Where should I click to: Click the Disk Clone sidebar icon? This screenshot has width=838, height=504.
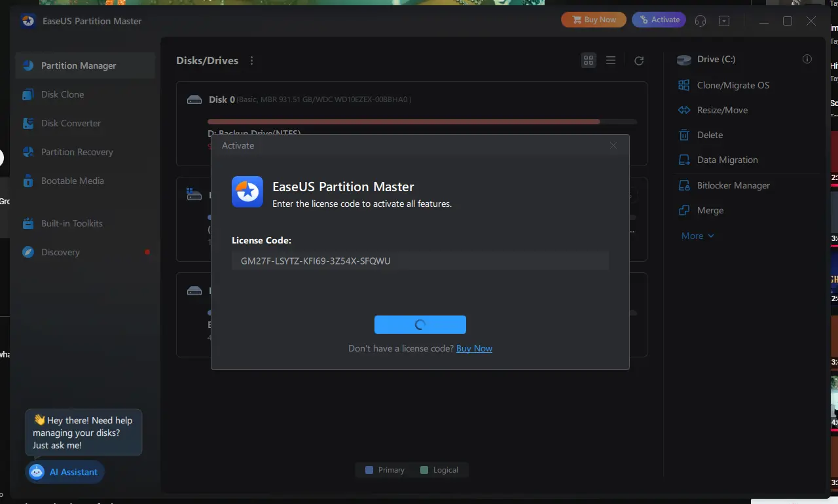pyautogui.click(x=28, y=94)
